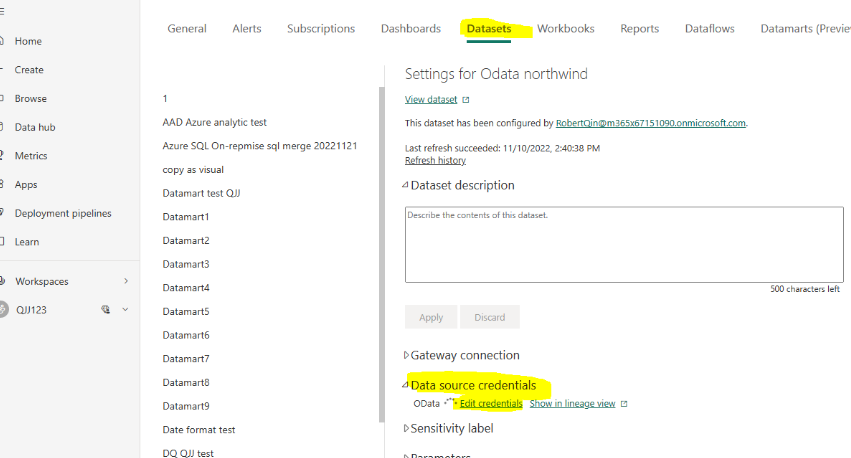The height and width of the screenshot is (458, 851).
Task: Expand the Sensitivity label section
Action: click(406, 429)
